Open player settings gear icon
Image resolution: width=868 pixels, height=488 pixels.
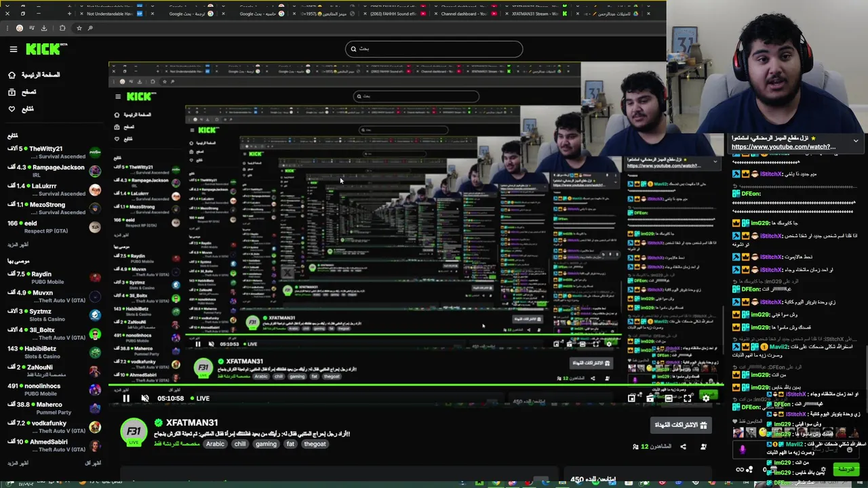point(706,399)
